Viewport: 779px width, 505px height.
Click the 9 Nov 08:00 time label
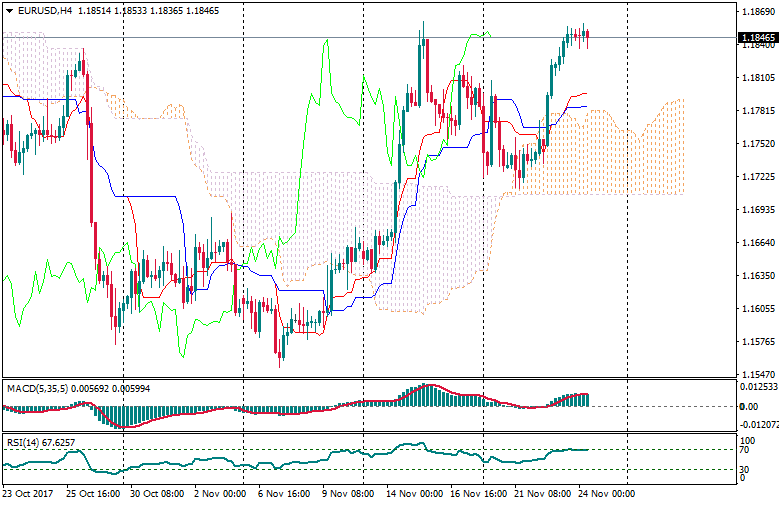(350, 494)
